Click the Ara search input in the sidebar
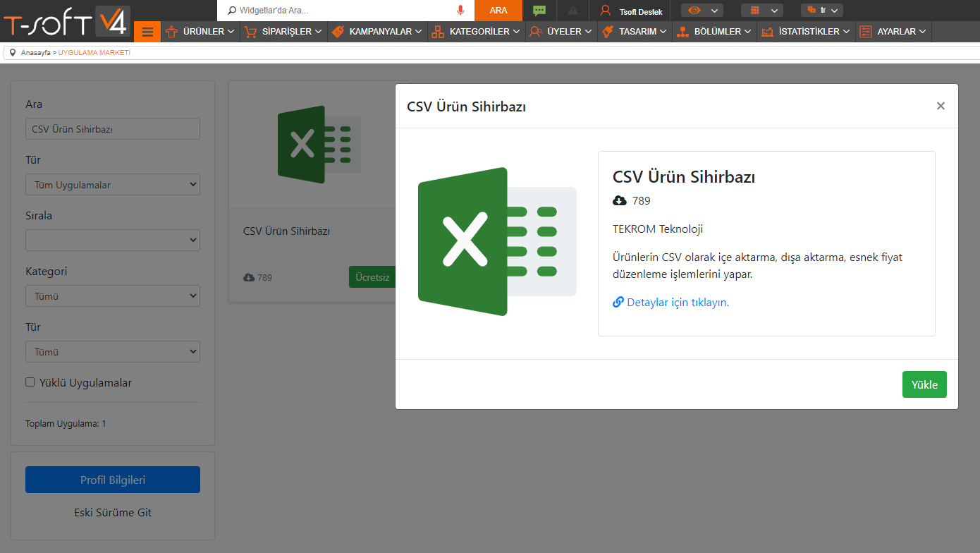Viewport: 980px width, 553px height. (x=113, y=129)
